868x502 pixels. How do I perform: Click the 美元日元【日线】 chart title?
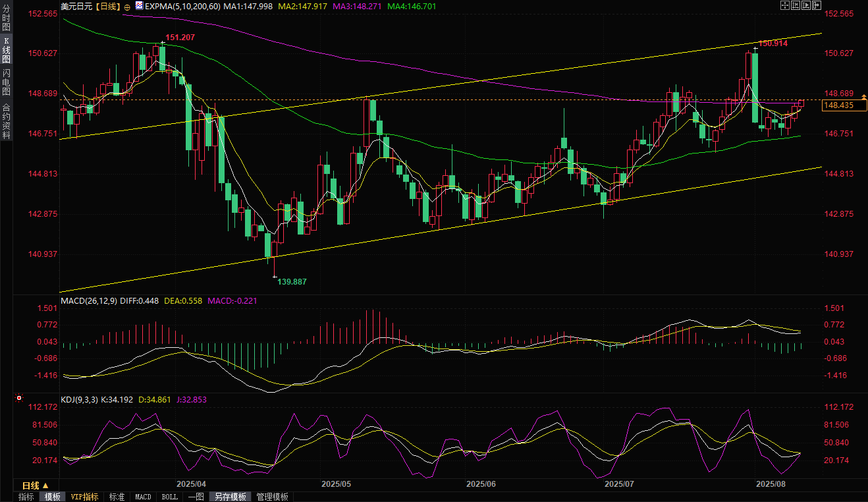click(x=90, y=6)
